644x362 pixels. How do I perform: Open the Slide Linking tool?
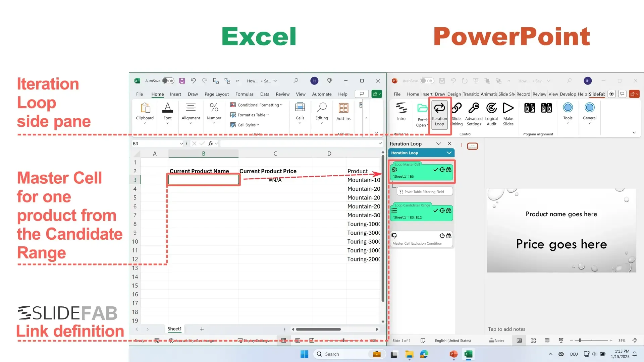[457, 114]
